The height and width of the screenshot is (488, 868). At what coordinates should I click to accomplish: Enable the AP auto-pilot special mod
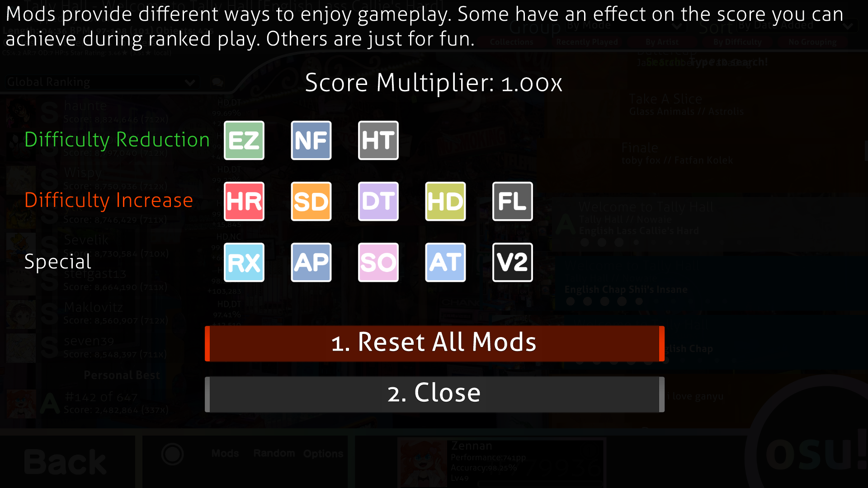tap(311, 262)
